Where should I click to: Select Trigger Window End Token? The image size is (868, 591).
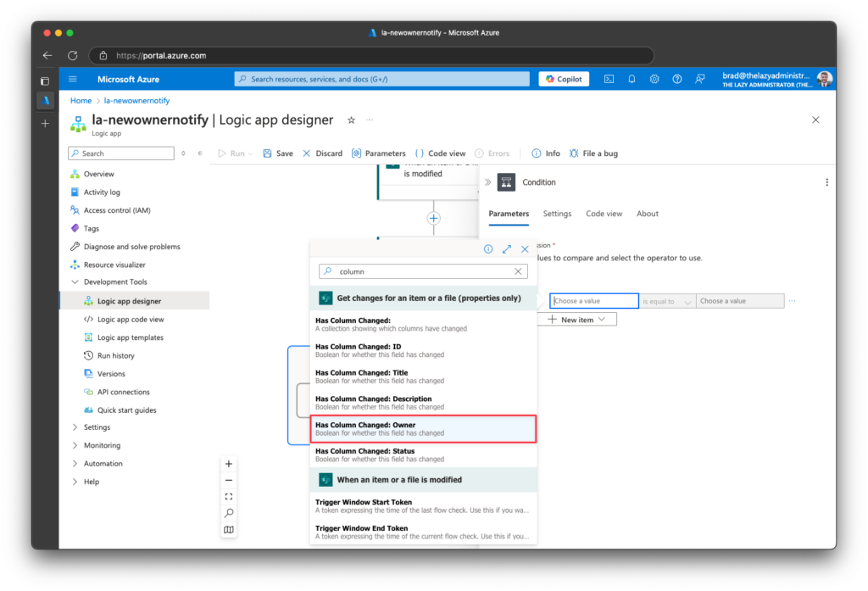pyautogui.click(x=423, y=532)
